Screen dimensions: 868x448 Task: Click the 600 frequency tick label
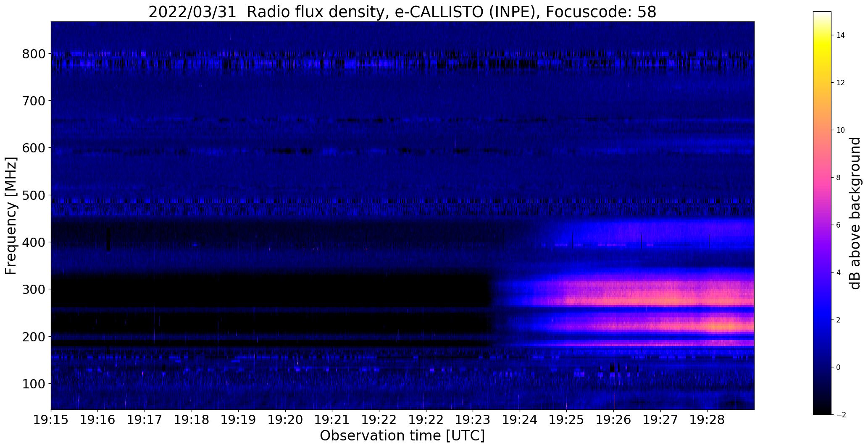pyautogui.click(x=33, y=148)
